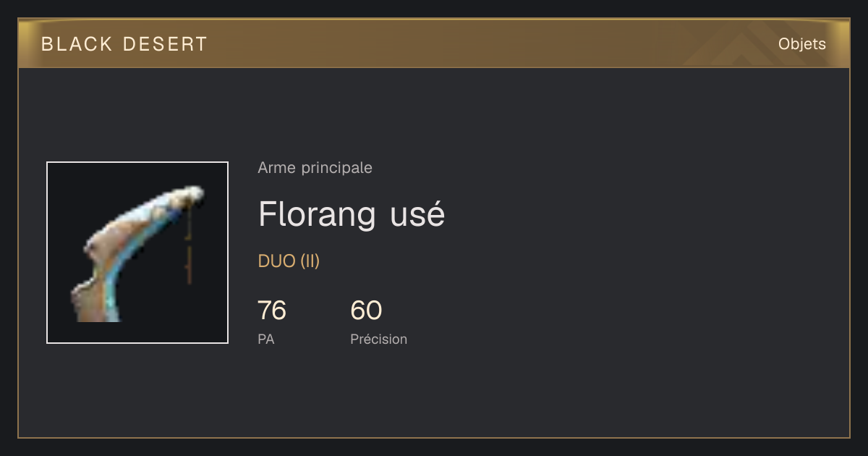
Task: Click the (II) numeral beside DUO
Action: pos(310,261)
